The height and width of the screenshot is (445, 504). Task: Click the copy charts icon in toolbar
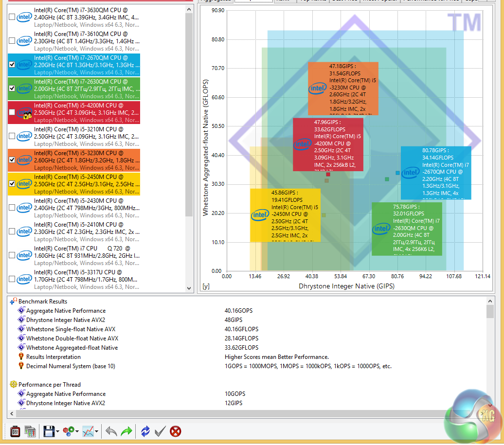30,431
